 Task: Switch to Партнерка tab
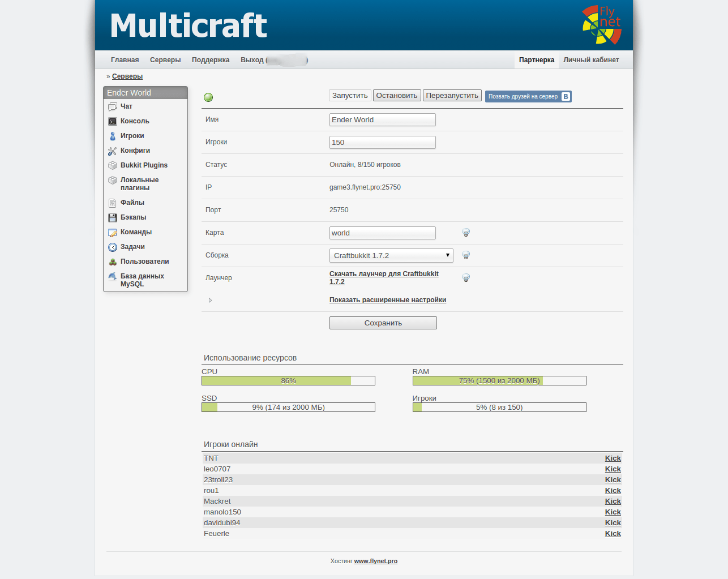point(537,60)
